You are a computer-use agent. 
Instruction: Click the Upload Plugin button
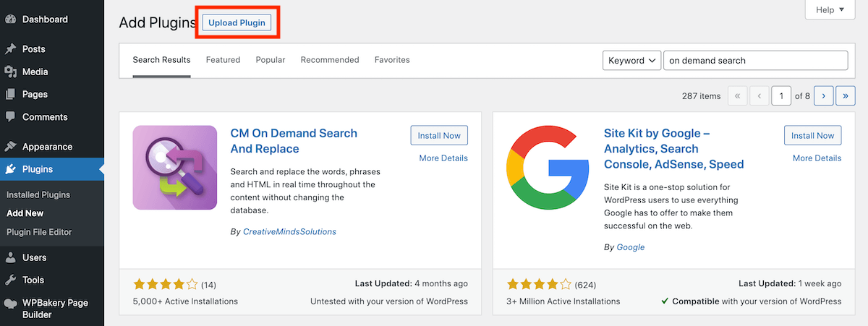tap(237, 23)
